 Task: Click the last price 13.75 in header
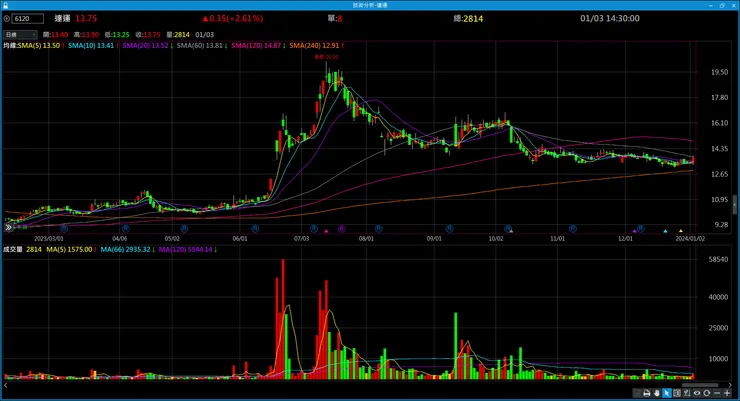point(86,18)
